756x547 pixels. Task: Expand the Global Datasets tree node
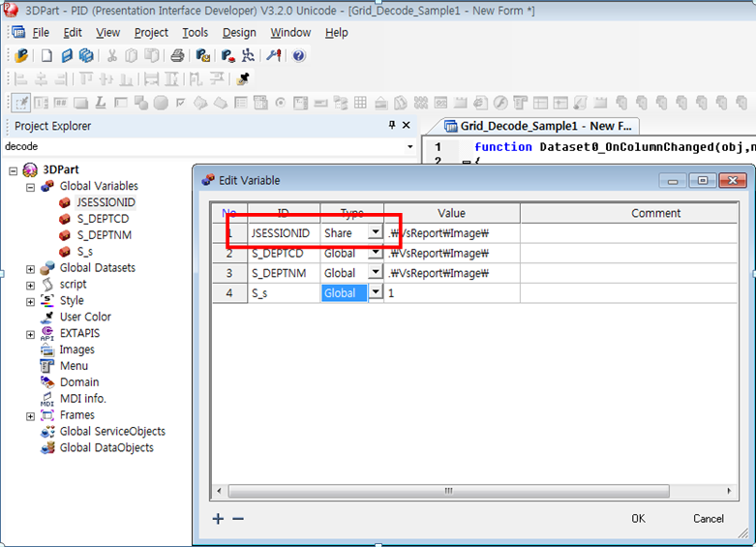pos(31,268)
